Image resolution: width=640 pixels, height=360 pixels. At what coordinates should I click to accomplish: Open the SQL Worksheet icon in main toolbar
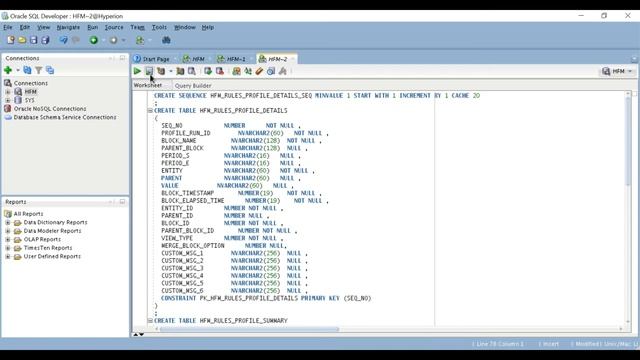[x=140, y=40]
